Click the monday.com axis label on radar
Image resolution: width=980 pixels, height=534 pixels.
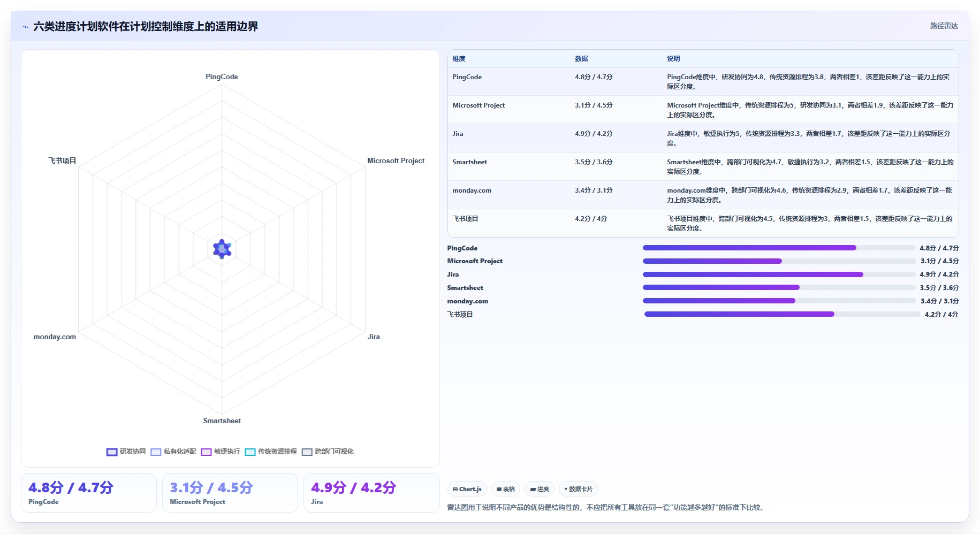[55, 337]
